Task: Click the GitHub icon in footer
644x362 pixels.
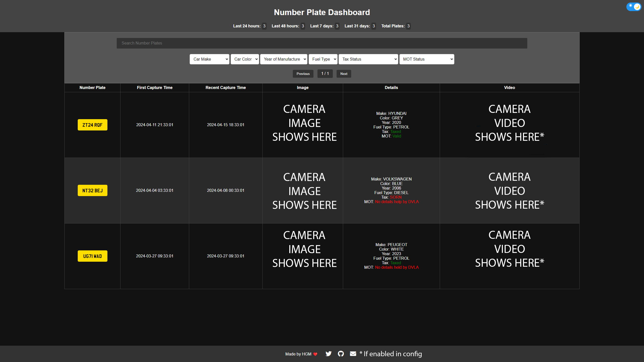Action: click(341, 354)
